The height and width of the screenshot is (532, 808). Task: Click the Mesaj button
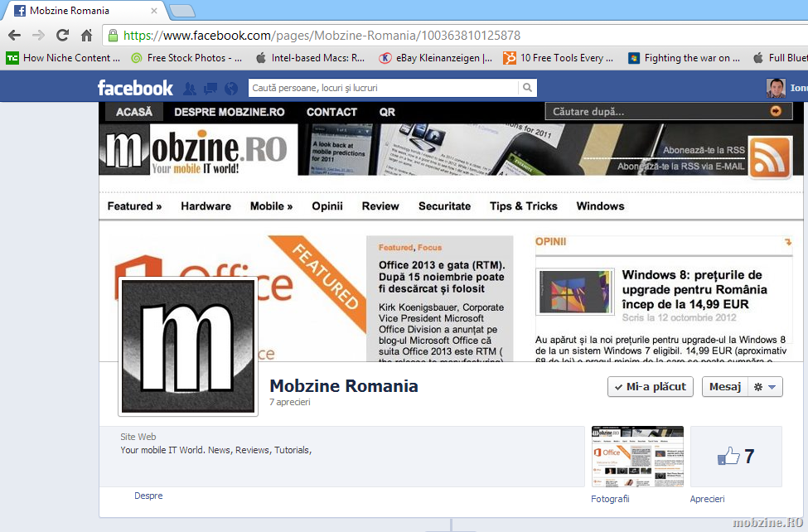tap(724, 387)
